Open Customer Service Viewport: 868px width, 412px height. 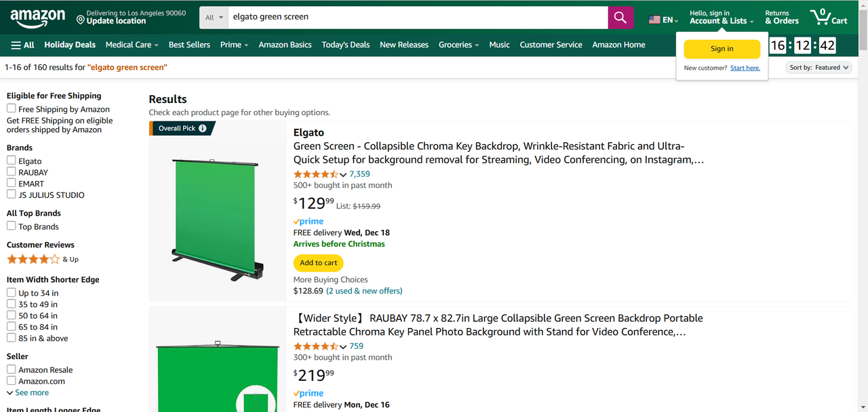coord(551,45)
